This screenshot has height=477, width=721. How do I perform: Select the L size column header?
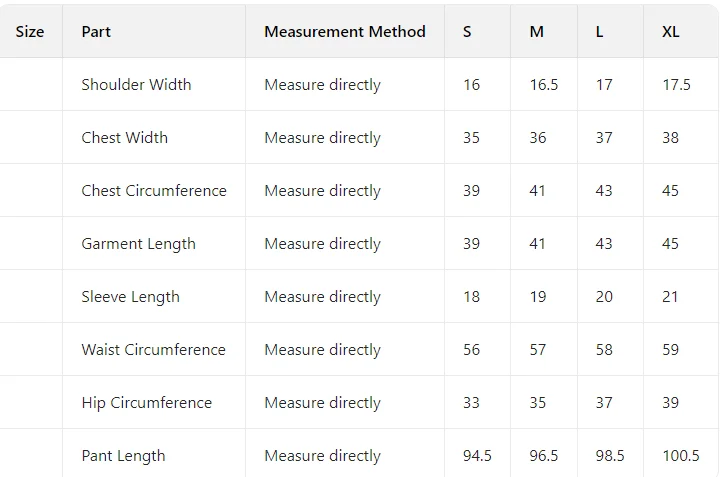pos(600,32)
